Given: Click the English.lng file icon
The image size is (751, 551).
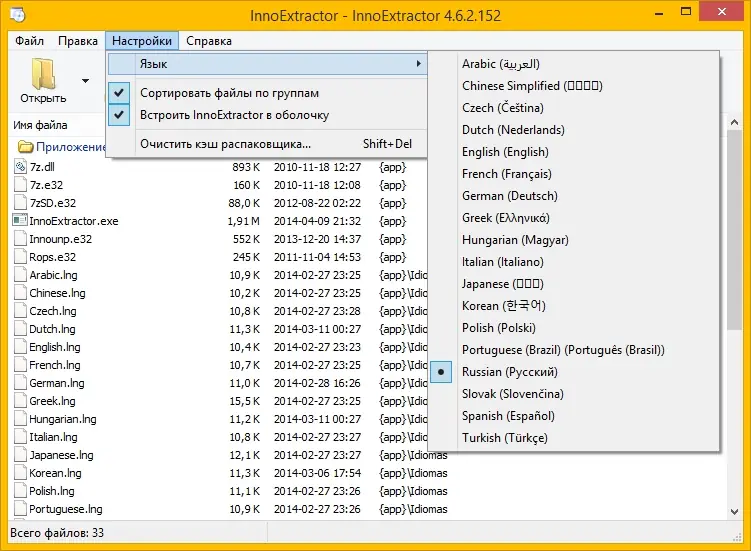Looking at the screenshot, I should point(20,346).
